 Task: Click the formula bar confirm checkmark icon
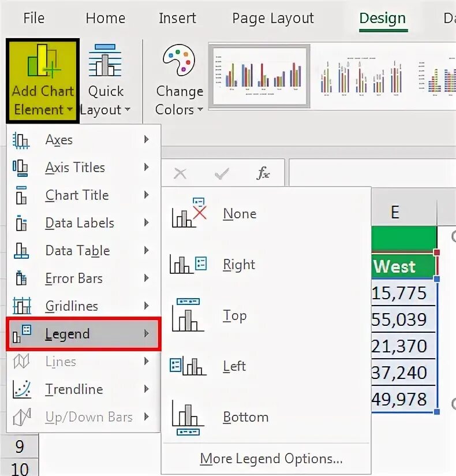tap(222, 174)
